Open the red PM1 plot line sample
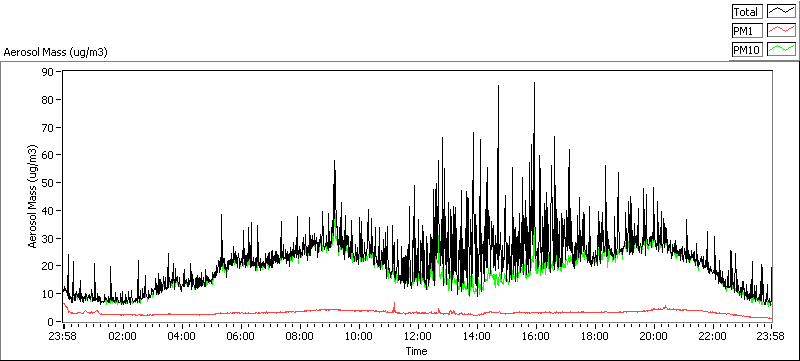 pyautogui.click(x=782, y=31)
